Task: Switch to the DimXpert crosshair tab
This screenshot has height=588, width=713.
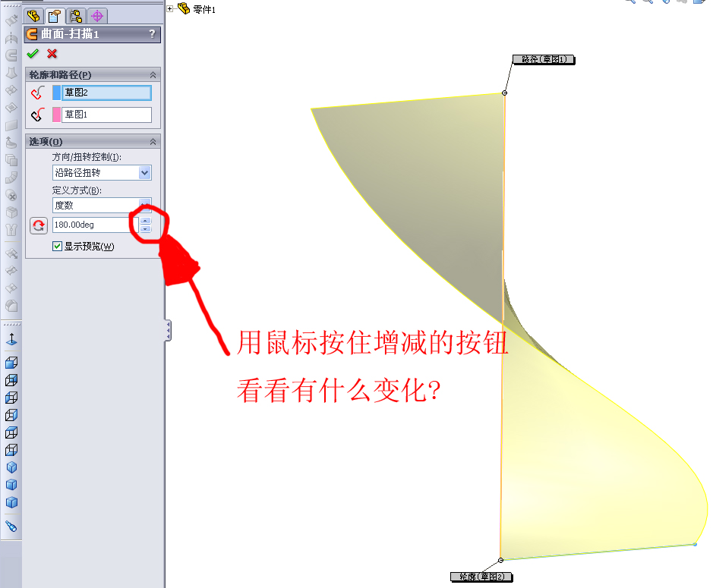Action: pos(97,17)
